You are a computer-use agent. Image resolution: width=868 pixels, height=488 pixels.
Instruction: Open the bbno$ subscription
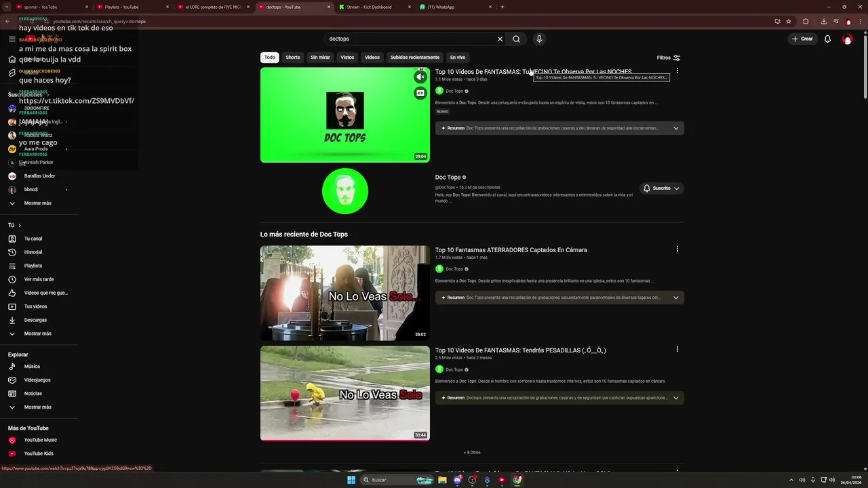[39, 190]
